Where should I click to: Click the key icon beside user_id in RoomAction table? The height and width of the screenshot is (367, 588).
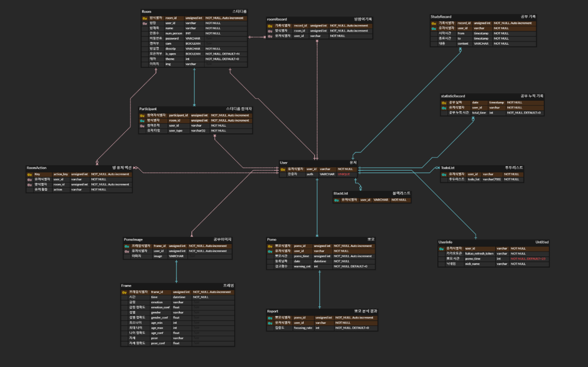coord(29,180)
